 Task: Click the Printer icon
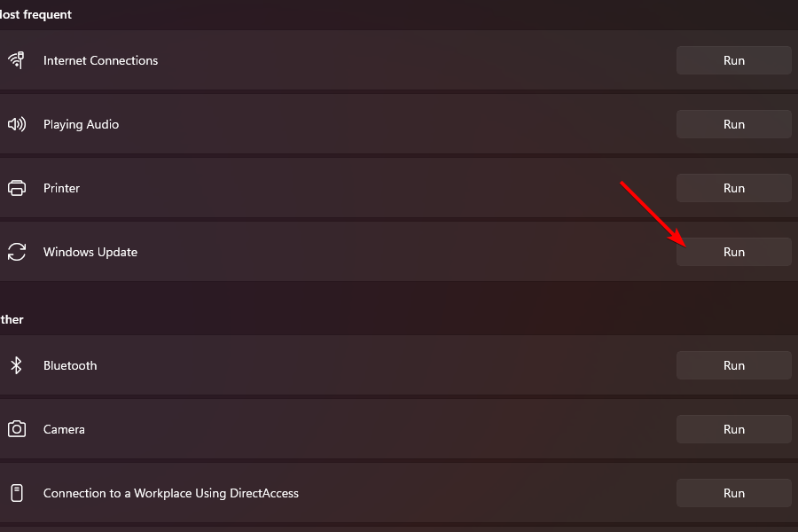coord(16,188)
